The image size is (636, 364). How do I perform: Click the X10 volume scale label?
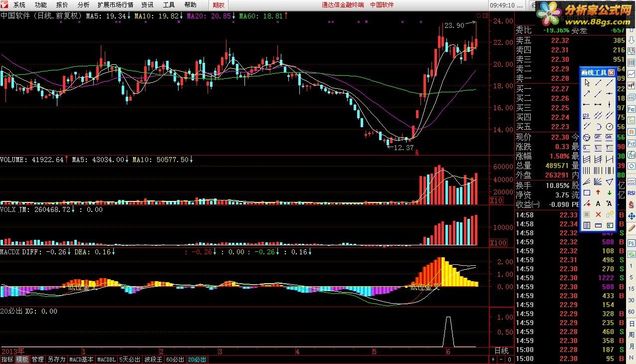point(497,200)
